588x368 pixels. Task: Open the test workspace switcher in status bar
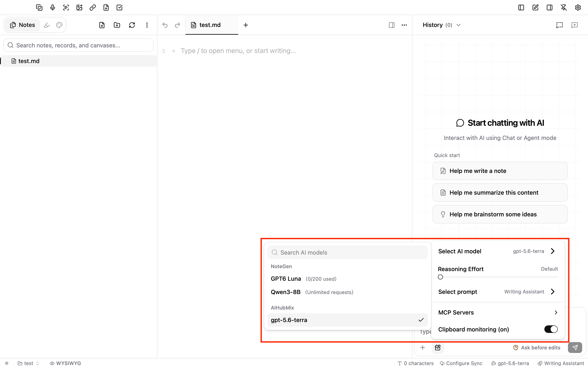coord(28,363)
